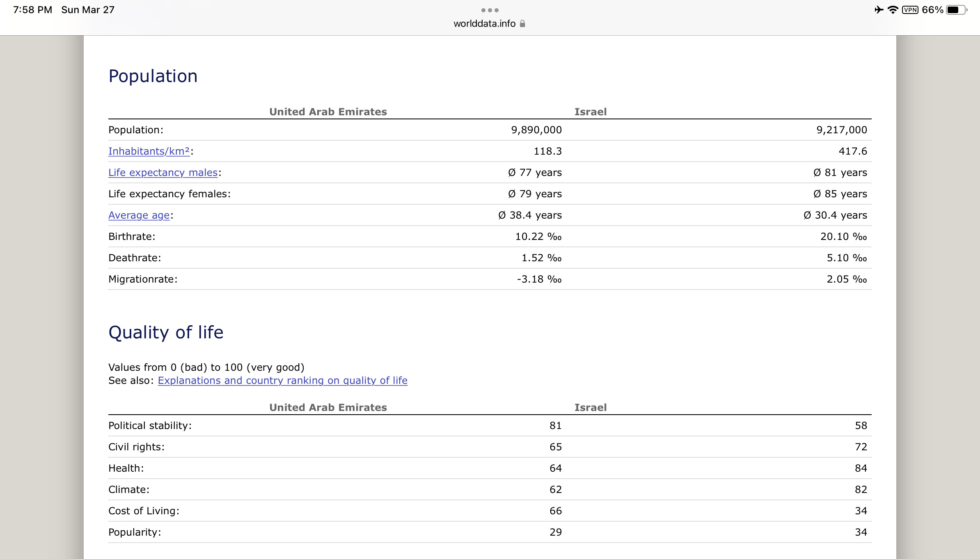Image resolution: width=980 pixels, height=559 pixels.
Task: Tap the lock icon beside worlddata.info
Action: pyautogui.click(x=522, y=24)
